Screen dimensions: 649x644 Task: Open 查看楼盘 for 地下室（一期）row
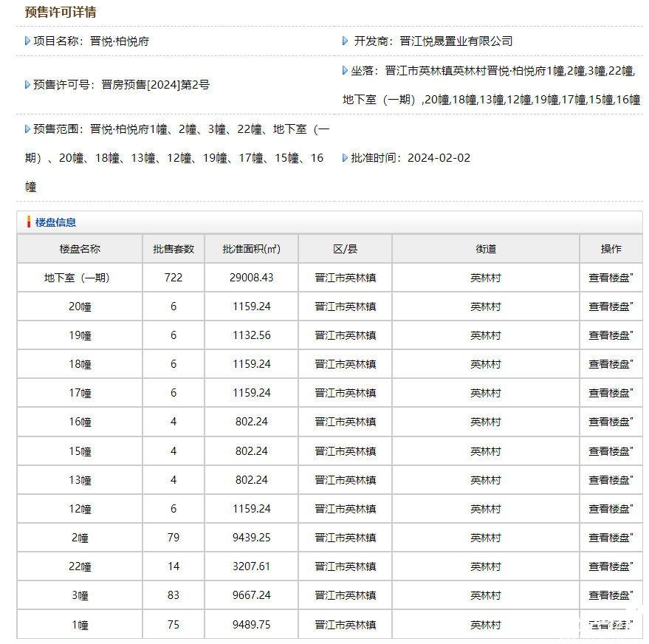pos(609,278)
